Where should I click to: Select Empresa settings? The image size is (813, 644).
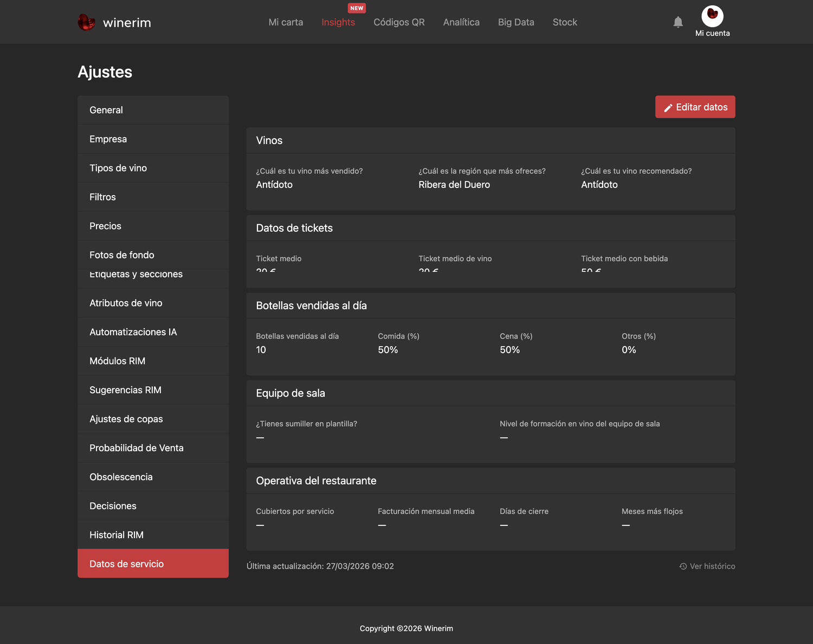click(153, 139)
